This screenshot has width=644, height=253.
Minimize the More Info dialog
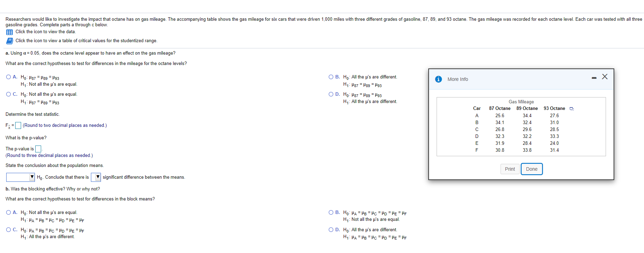point(594,78)
